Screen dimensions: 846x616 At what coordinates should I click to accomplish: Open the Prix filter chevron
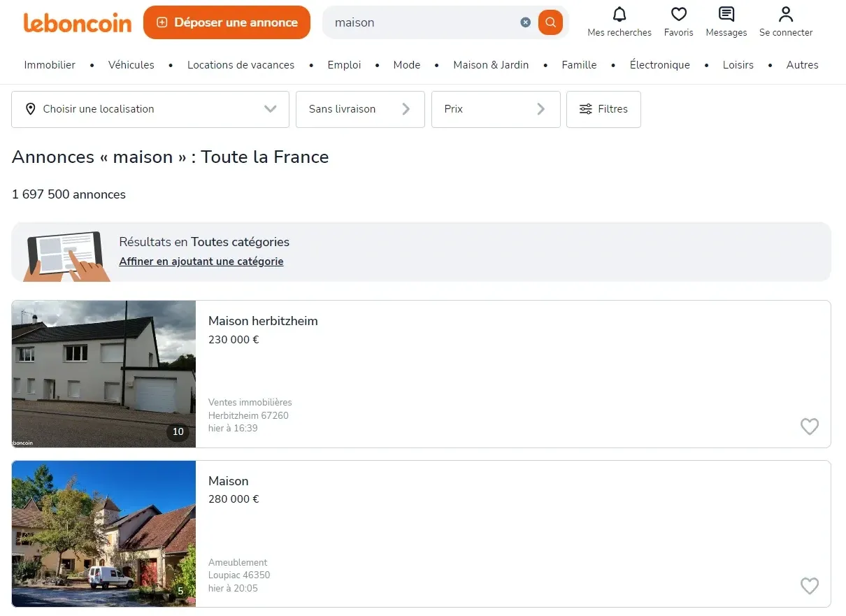540,109
